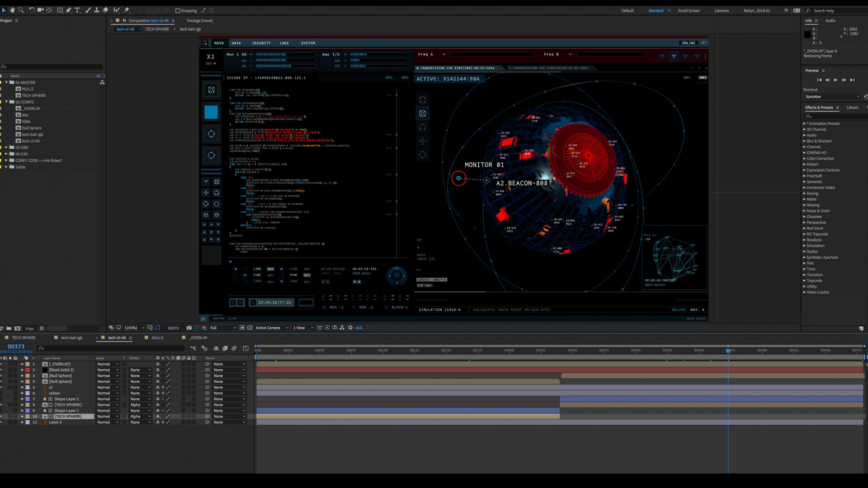Click the timeline layer search field
Image resolution: width=868 pixels, height=488 pixels.
coord(113,348)
